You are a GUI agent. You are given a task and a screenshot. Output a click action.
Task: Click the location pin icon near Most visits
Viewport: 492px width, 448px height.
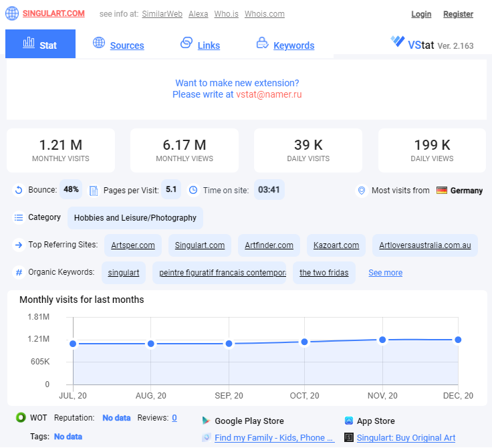click(x=362, y=191)
